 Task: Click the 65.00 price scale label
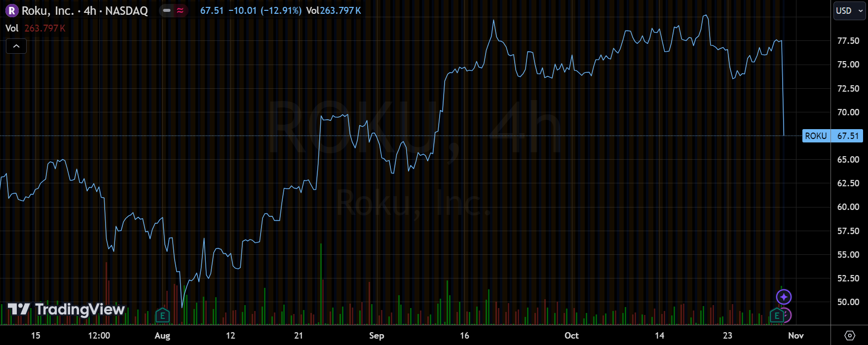(848, 160)
